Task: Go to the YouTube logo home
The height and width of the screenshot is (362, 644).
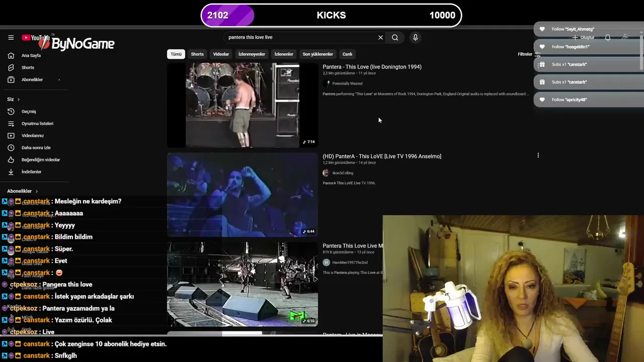Action: pyautogui.click(x=35, y=38)
